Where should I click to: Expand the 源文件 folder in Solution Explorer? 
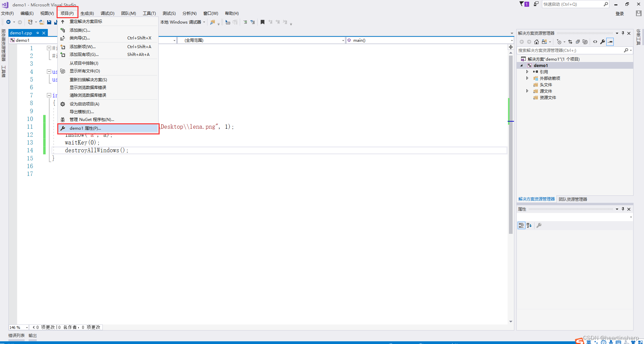pyautogui.click(x=527, y=91)
